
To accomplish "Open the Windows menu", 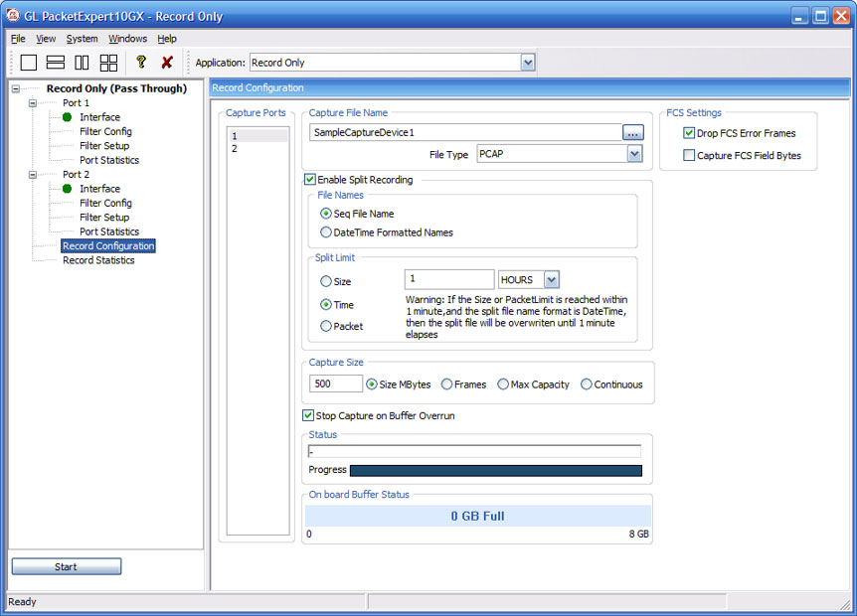I will pyautogui.click(x=127, y=39).
